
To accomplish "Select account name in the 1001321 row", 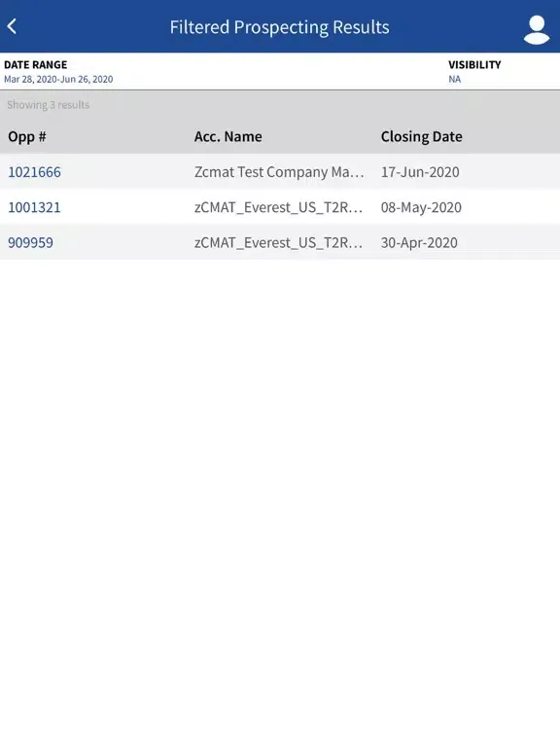I will tap(279, 207).
